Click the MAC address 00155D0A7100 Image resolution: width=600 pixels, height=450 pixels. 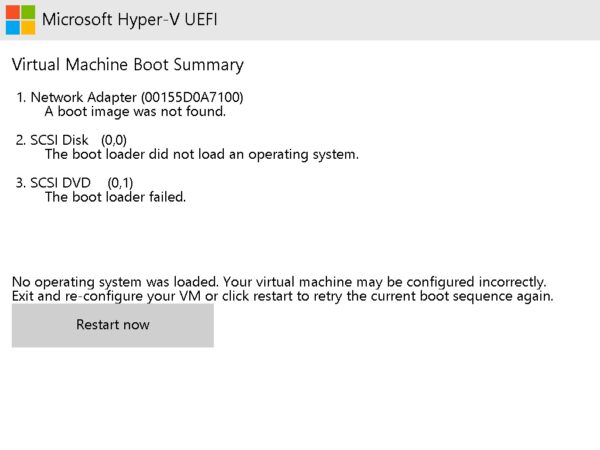tap(192, 97)
